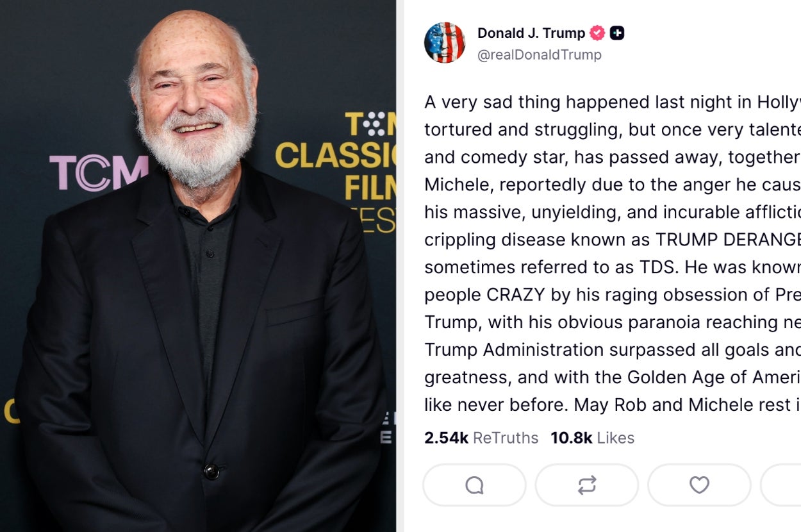The height and width of the screenshot is (532, 801).
Task: View the 2.54k ReTruths list
Action: click(481, 438)
